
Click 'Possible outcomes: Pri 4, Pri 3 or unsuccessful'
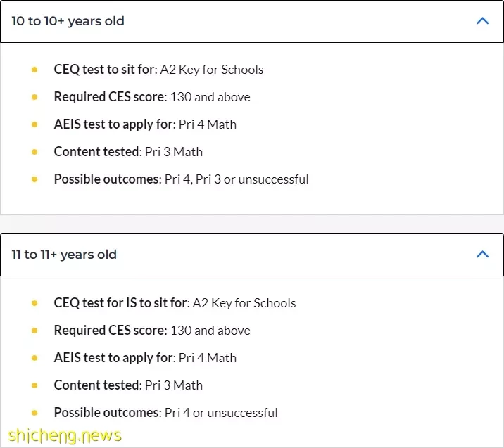(182, 179)
